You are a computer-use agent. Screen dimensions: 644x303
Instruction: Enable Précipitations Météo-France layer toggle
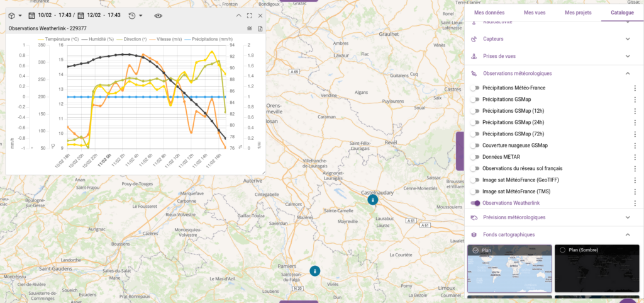point(475,88)
